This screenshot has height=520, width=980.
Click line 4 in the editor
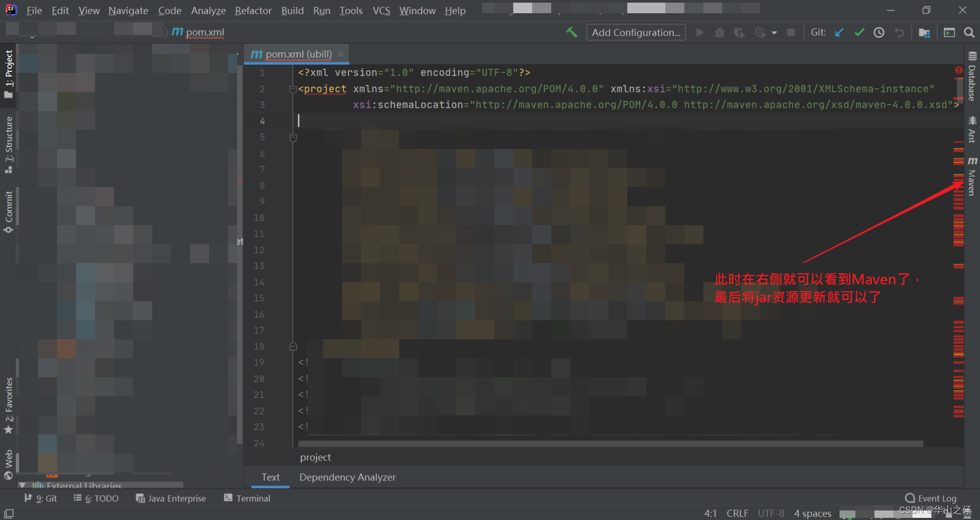click(x=628, y=121)
